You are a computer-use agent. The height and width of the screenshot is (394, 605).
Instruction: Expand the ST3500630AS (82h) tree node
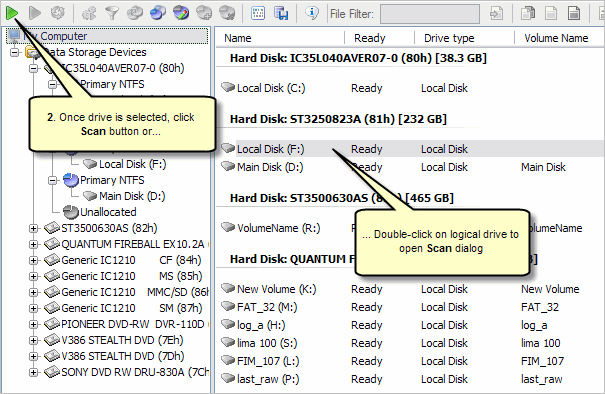[x=34, y=228]
